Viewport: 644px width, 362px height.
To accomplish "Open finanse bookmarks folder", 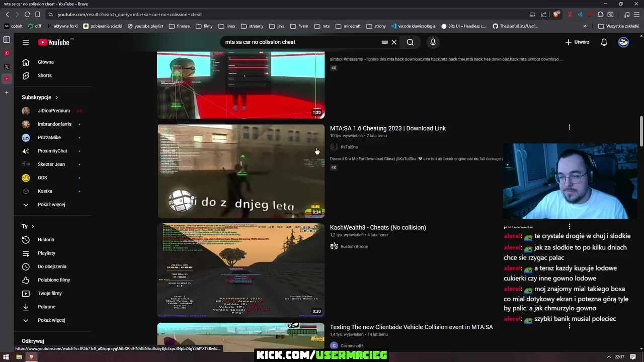I will pyautogui.click(x=180, y=26).
